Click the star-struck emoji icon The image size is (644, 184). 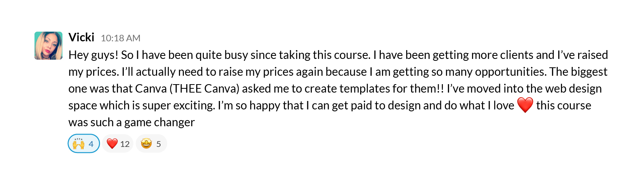click(146, 144)
